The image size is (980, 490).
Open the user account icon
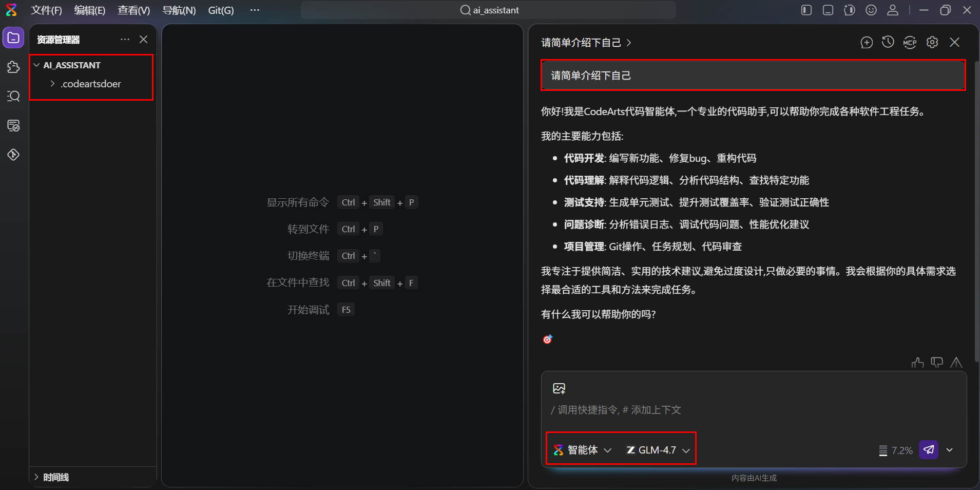pyautogui.click(x=893, y=10)
